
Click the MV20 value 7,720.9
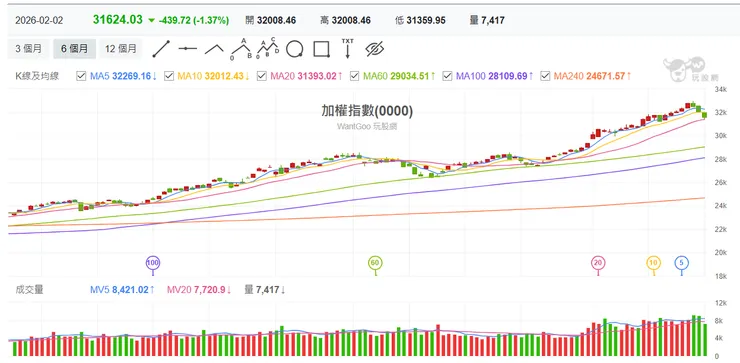coord(209,290)
